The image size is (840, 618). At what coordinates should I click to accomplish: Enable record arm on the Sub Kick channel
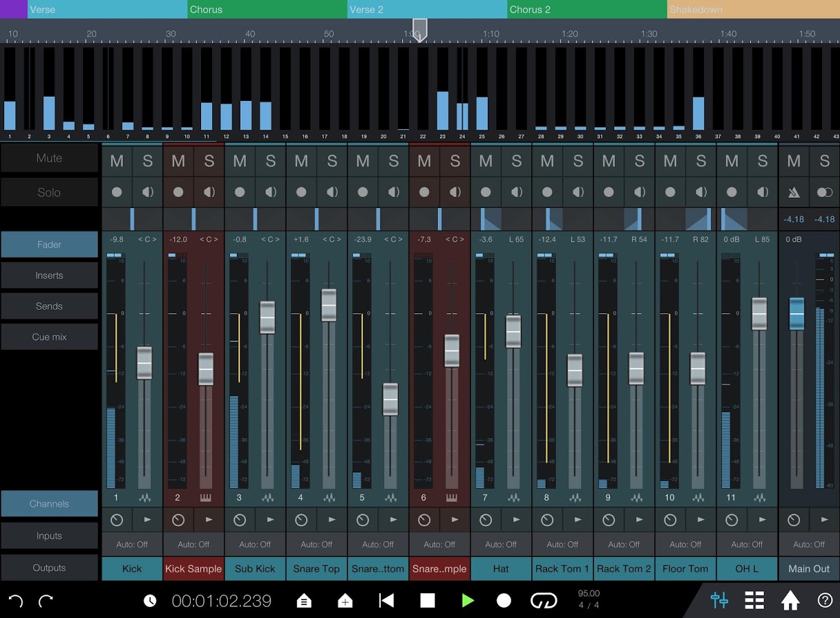(240, 192)
